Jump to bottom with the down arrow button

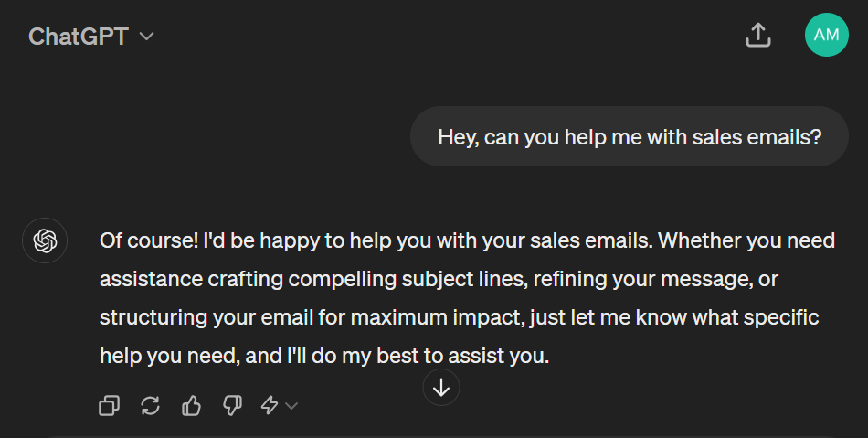tap(441, 388)
